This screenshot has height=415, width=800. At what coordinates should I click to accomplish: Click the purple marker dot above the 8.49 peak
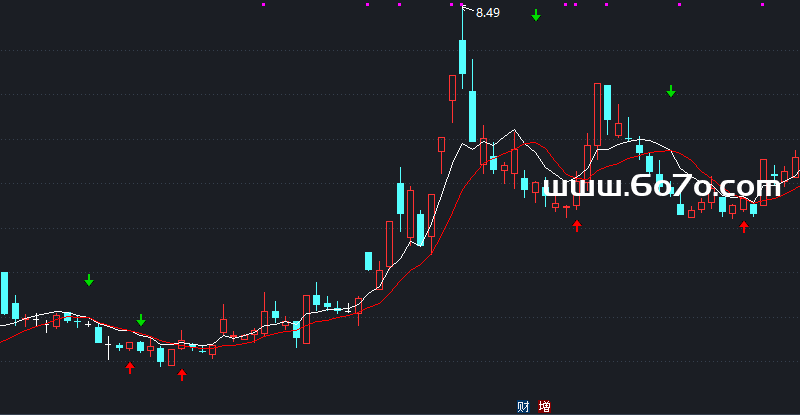463,4
